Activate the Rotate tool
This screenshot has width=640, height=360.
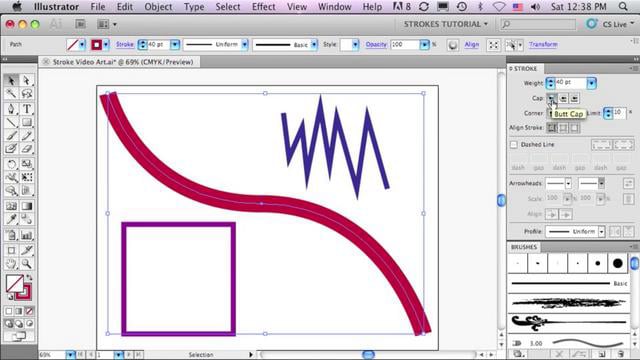point(11,164)
